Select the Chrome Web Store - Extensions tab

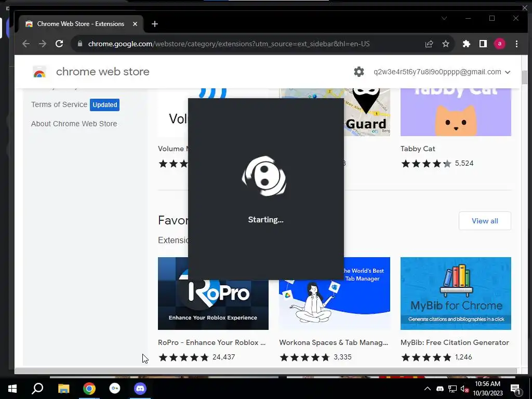click(x=81, y=24)
